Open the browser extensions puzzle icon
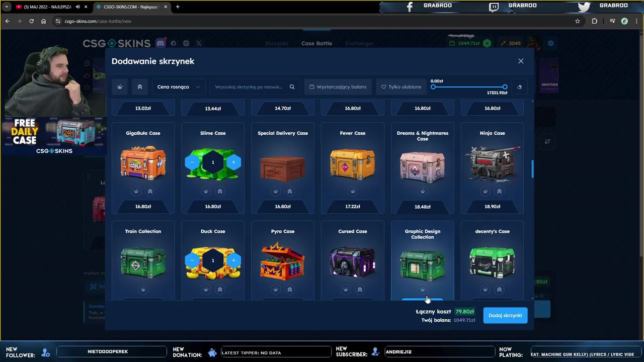Viewport: 644px width, 362px height. pyautogui.click(x=595, y=21)
